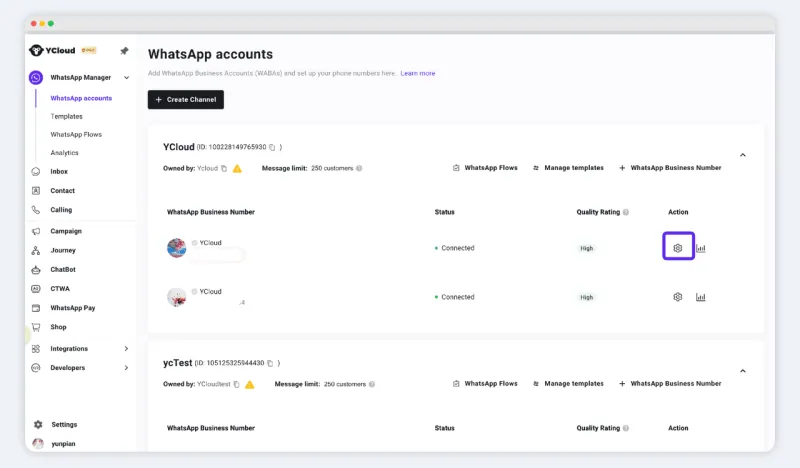This screenshot has width=800, height=468.
Task: Go to Campaign menu item
Action: pos(66,231)
